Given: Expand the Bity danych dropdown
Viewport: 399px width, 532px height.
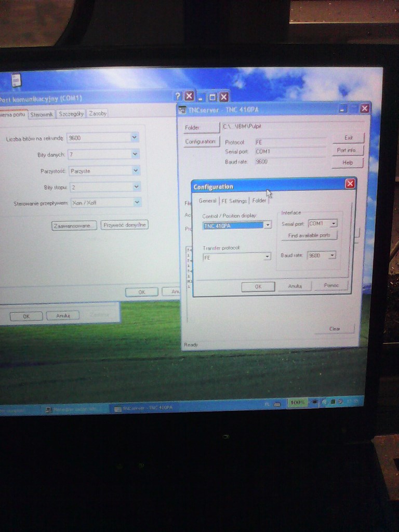Looking at the screenshot, I should point(103,154).
